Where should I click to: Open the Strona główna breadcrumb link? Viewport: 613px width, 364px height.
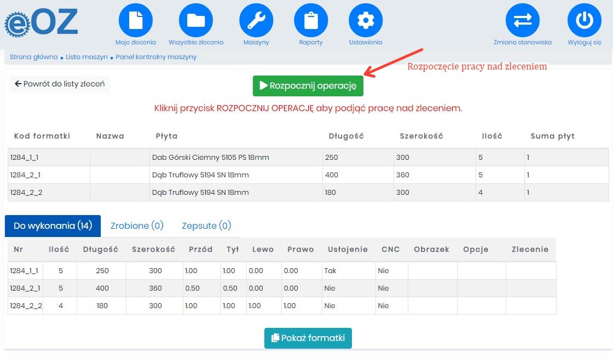click(33, 57)
